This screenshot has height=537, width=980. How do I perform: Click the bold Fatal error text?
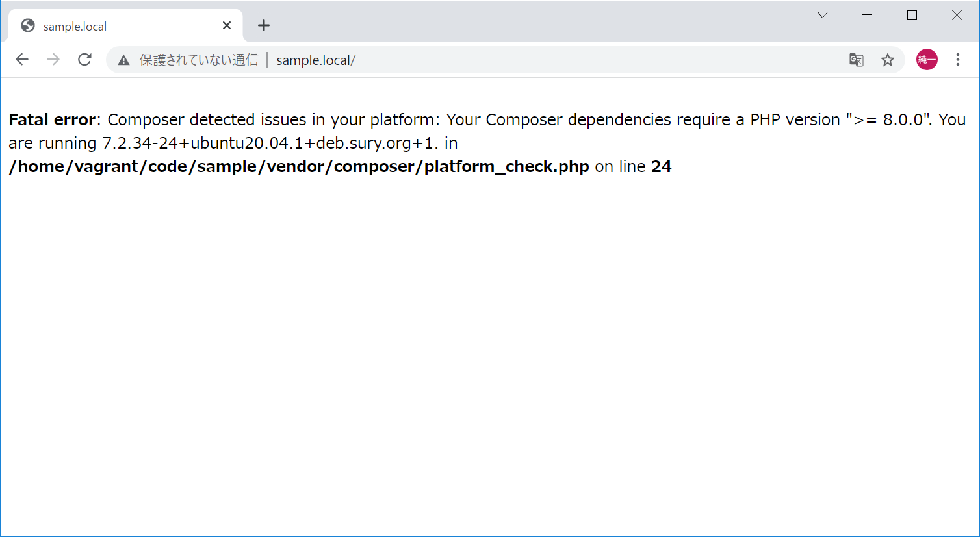point(52,119)
